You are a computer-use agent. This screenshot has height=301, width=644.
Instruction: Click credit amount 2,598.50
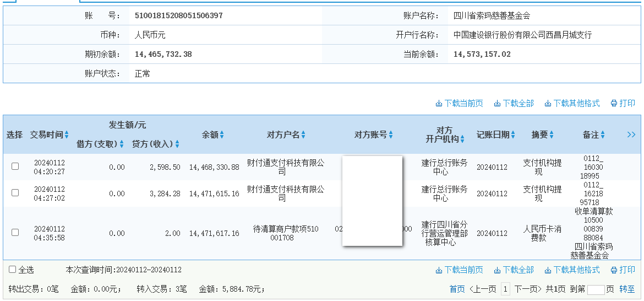click(165, 168)
